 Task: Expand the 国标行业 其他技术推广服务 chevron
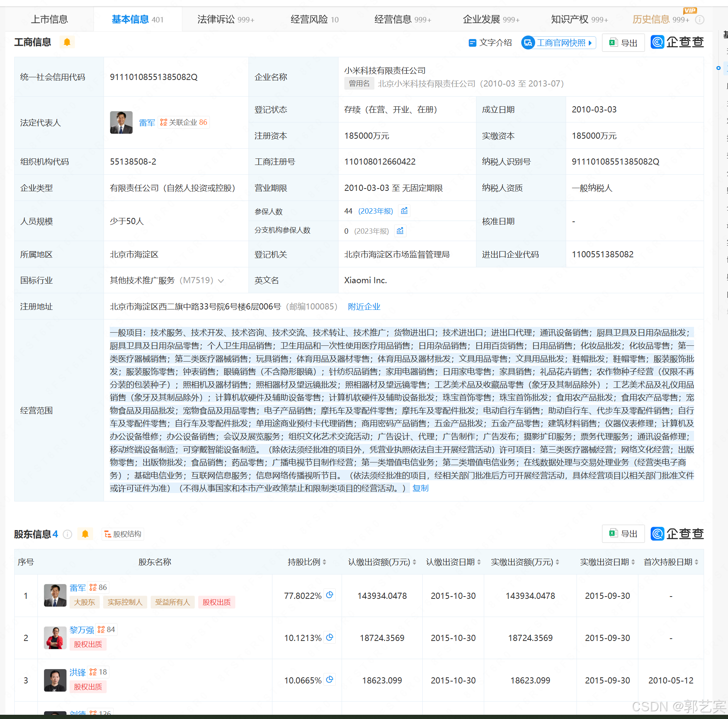tap(221, 281)
